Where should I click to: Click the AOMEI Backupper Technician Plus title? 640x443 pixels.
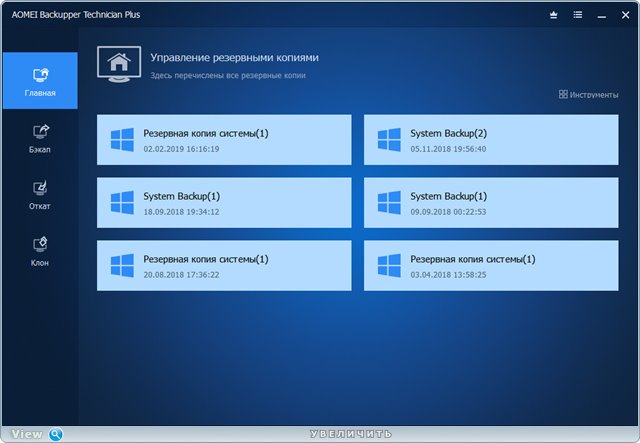[76, 15]
